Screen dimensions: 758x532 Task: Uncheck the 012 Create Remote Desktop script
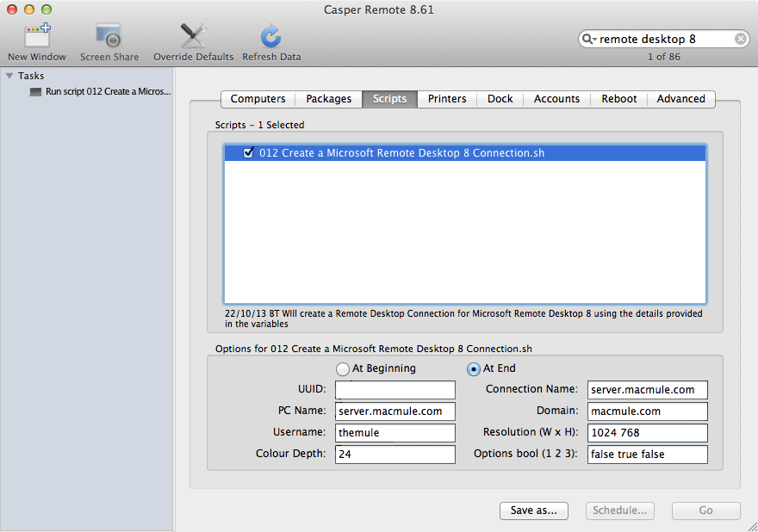coord(248,152)
